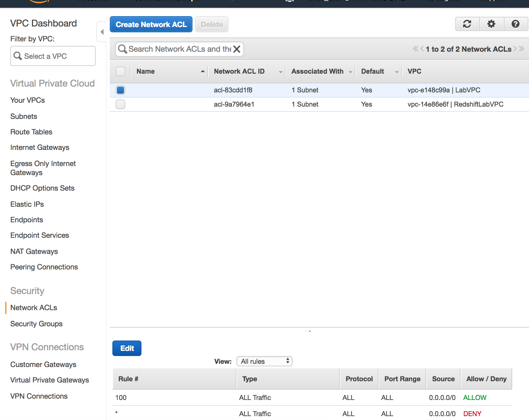
Task: Open DHCP Options Sets page
Action: click(x=42, y=188)
